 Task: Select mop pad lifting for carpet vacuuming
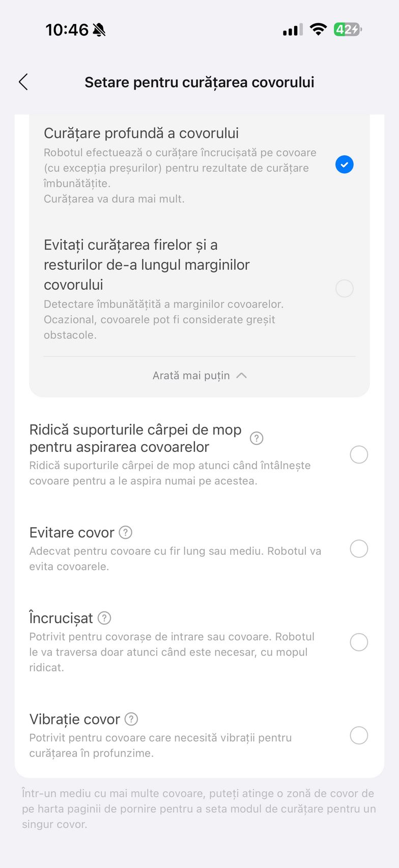pyautogui.click(x=359, y=454)
